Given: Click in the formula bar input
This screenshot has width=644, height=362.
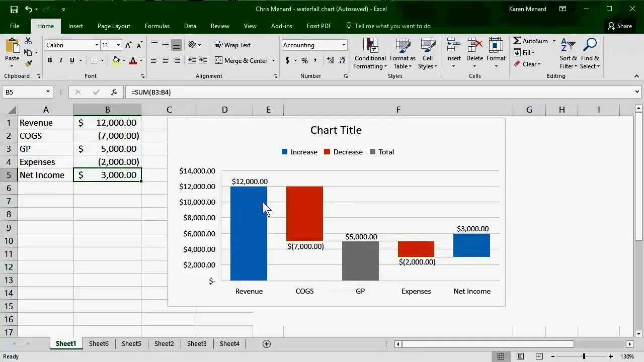Looking at the screenshot, I should click(379, 92).
